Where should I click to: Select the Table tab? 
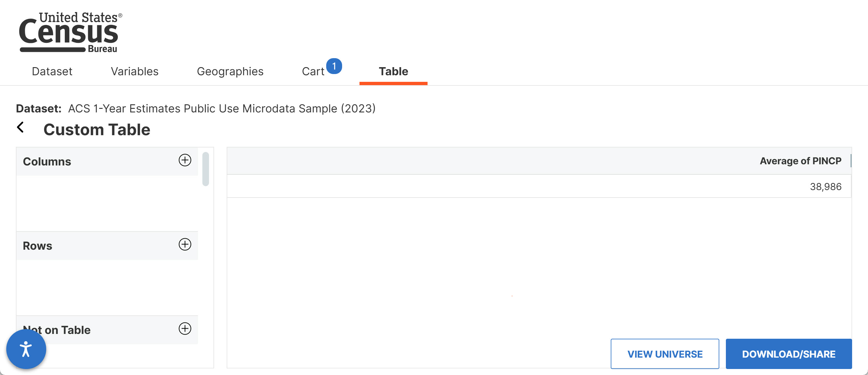pyautogui.click(x=393, y=71)
